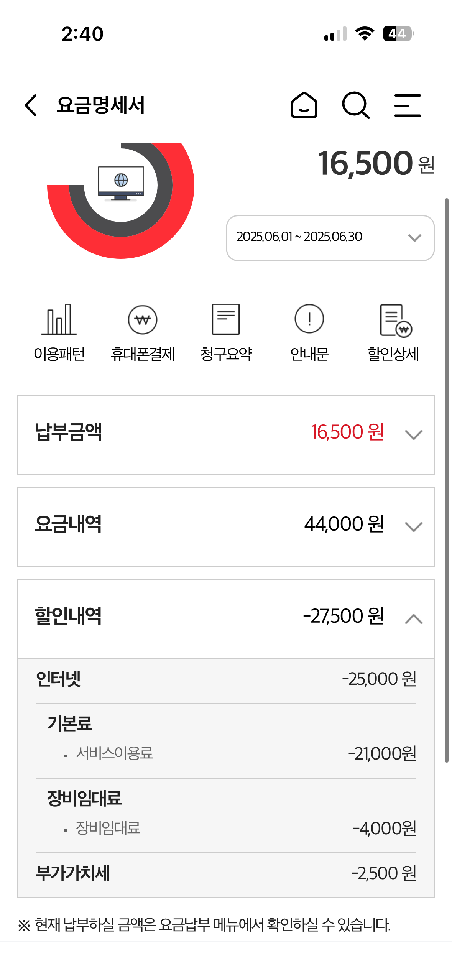Collapse the 할인내역 section chevron
This screenshot has width=452, height=980.
(414, 619)
